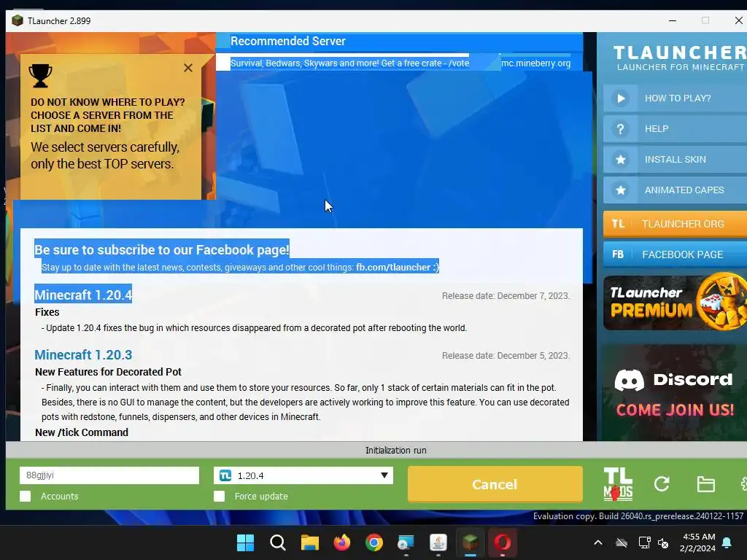Image resolution: width=747 pixels, height=560 pixels.
Task: Open the Java app in taskbar
Action: [x=438, y=542]
